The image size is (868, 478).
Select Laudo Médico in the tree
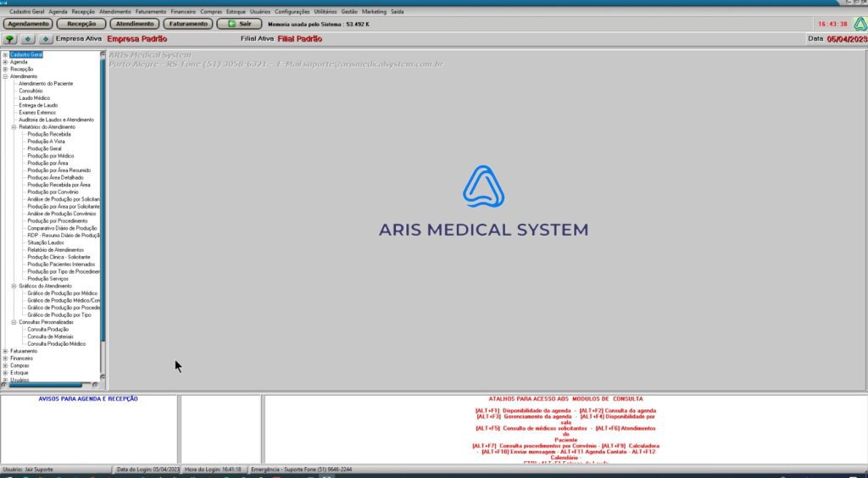pos(34,98)
